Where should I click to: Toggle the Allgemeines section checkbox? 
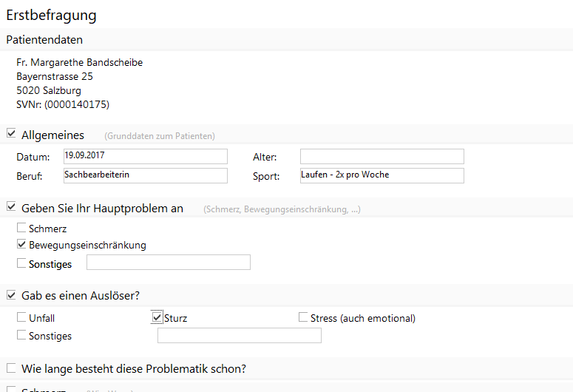[11, 134]
